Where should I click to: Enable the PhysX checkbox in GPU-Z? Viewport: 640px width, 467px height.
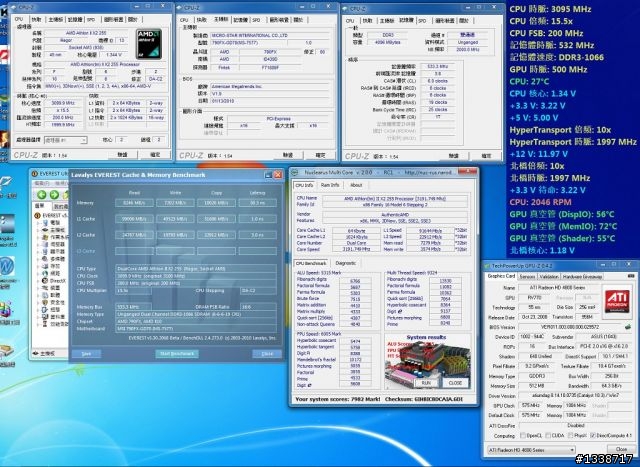click(571, 436)
